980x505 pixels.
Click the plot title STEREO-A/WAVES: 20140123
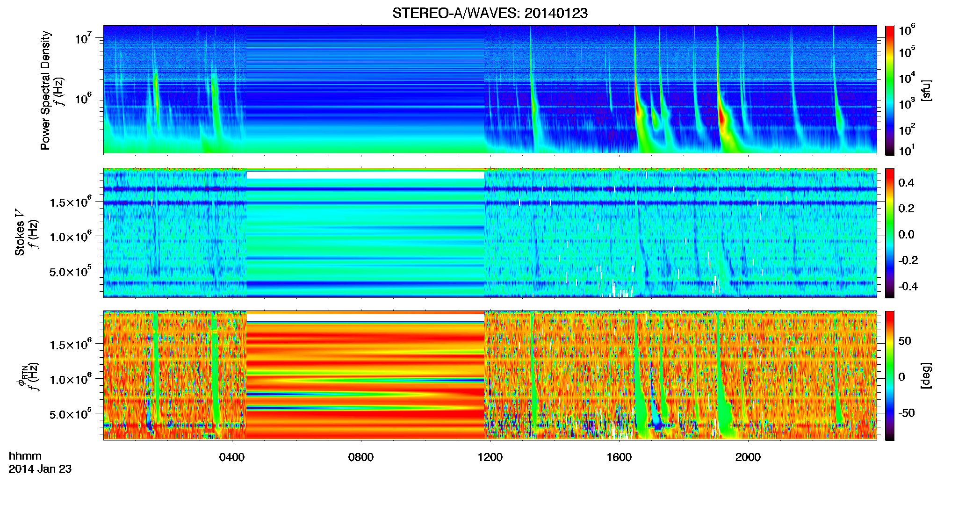490,14
